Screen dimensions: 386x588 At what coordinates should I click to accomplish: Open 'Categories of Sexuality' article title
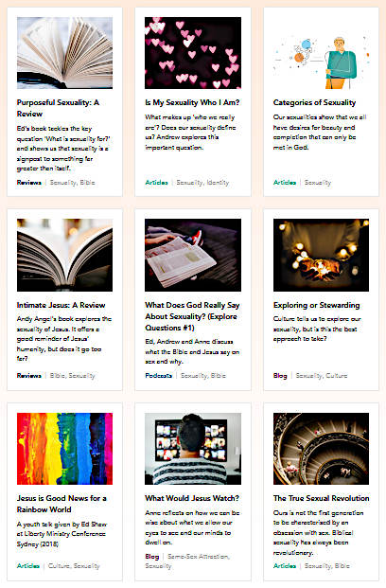pos(314,103)
